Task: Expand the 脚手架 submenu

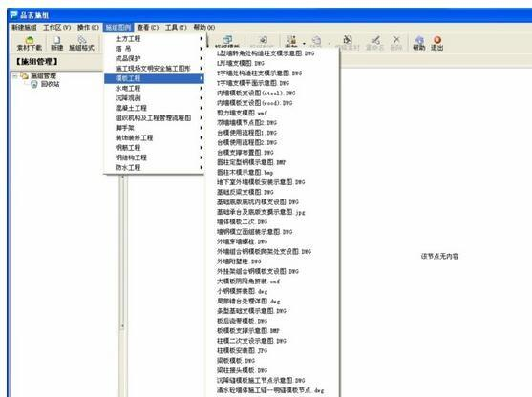Action: coord(154,128)
